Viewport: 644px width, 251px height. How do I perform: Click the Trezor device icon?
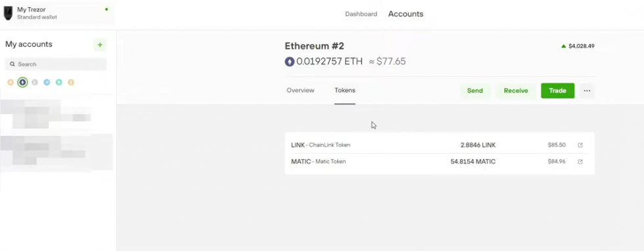click(8, 13)
